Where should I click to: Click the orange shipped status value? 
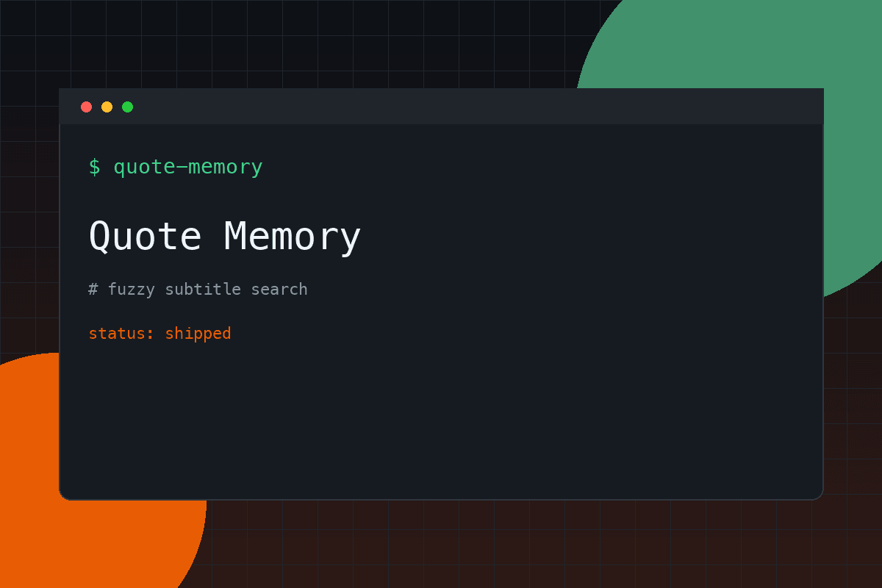(x=198, y=334)
